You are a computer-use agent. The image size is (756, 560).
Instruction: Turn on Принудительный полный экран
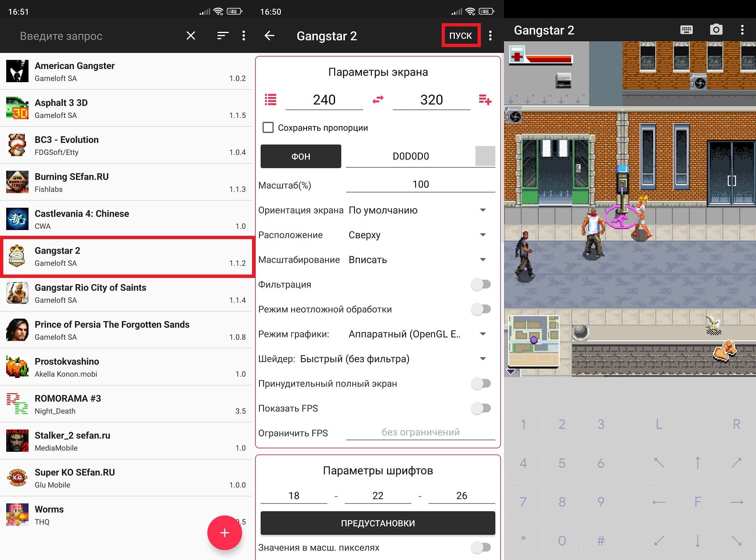(x=481, y=384)
